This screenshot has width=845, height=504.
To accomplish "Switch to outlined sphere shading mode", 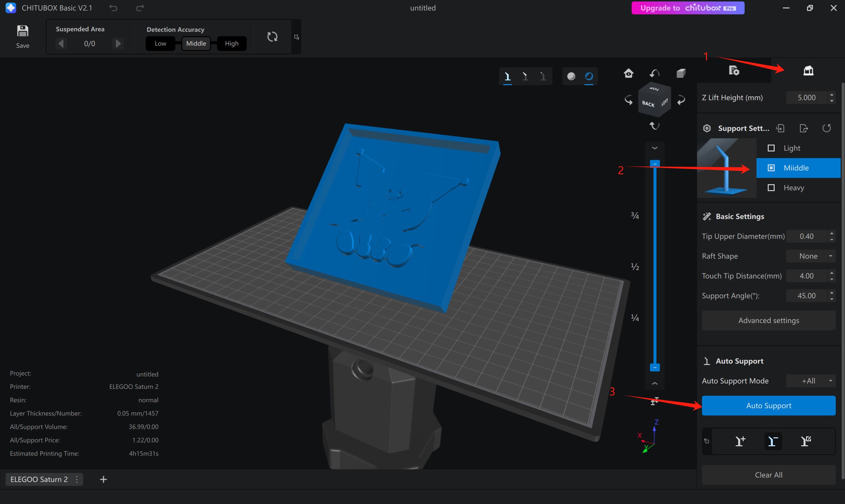I will pyautogui.click(x=589, y=77).
